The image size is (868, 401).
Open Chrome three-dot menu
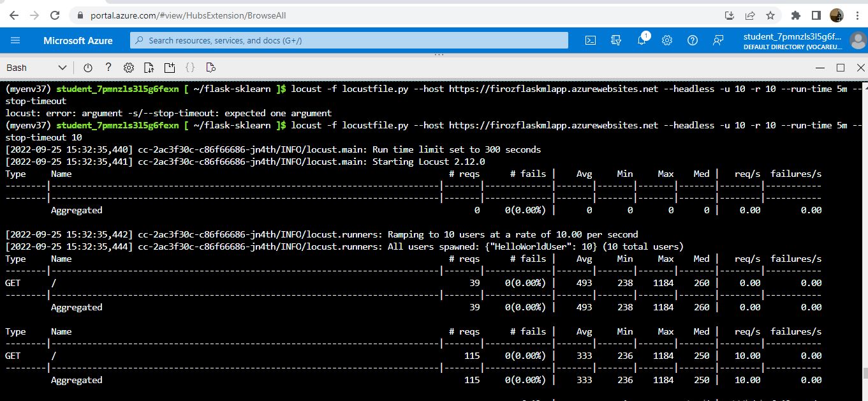(856, 15)
